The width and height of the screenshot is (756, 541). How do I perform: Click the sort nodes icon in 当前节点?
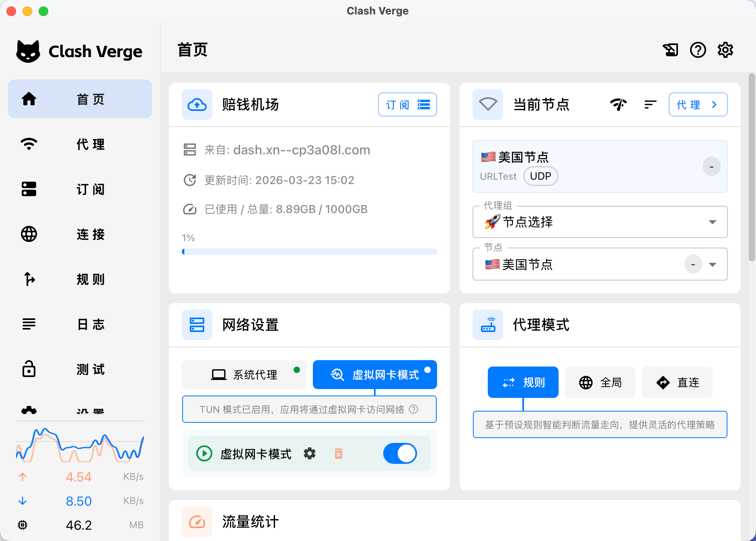coord(650,105)
